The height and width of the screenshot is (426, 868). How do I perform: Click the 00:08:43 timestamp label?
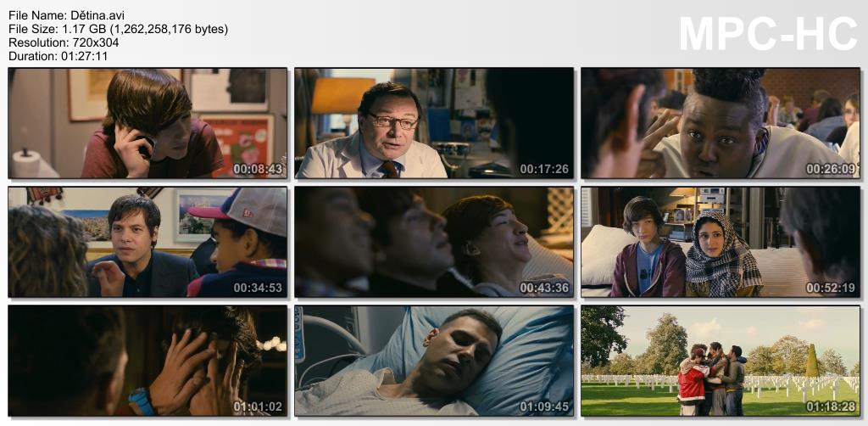click(258, 169)
